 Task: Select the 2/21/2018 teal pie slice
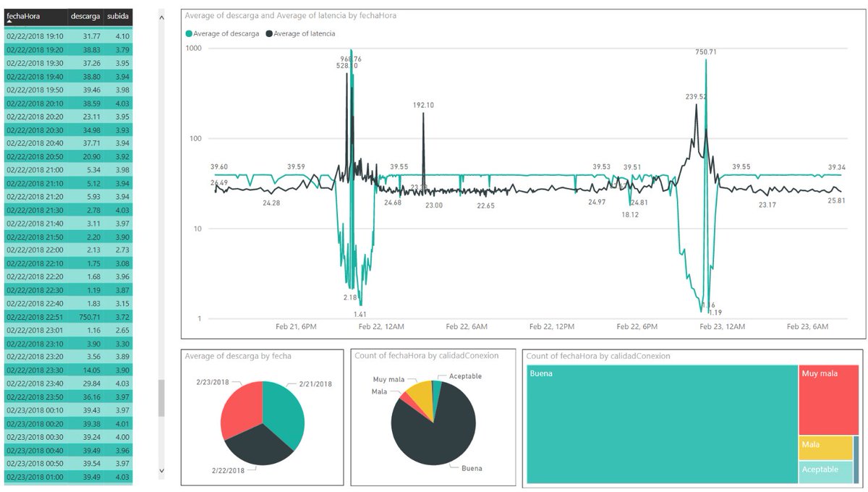283,412
